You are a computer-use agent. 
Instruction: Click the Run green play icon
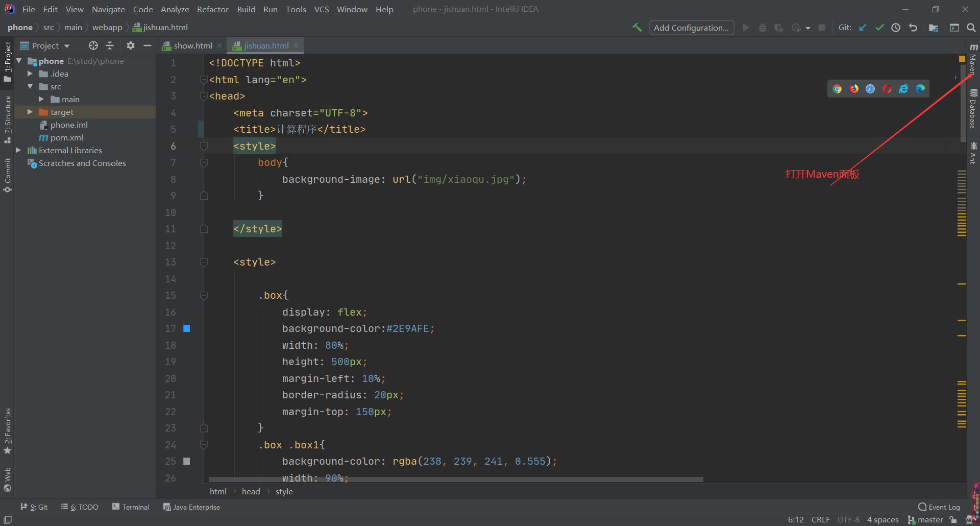click(746, 28)
